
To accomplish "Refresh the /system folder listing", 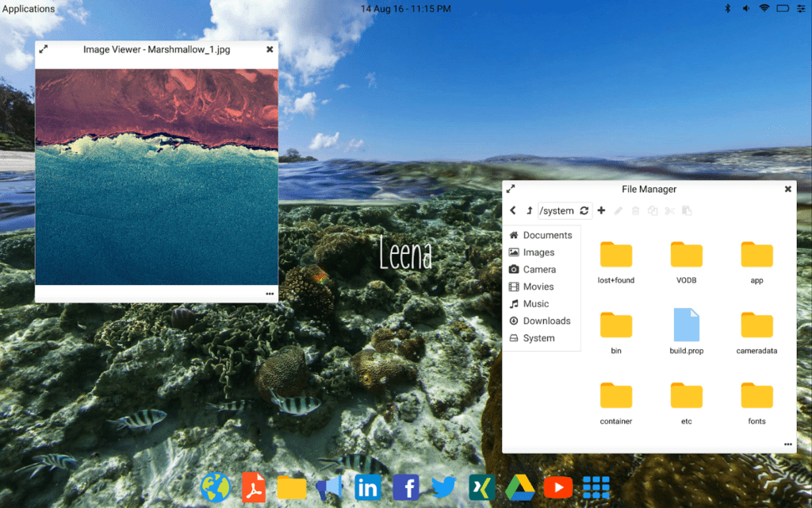I will point(584,210).
